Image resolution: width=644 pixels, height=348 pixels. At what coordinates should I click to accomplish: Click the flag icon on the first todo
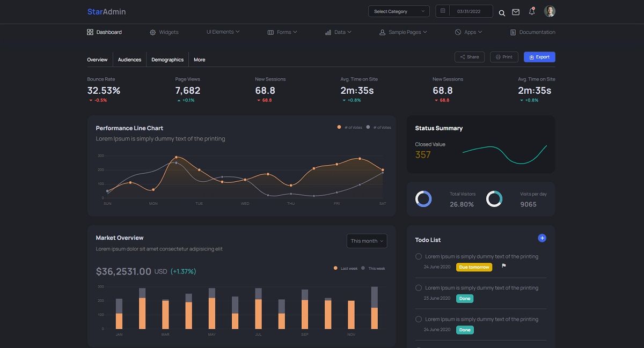click(x=503, y=265)
